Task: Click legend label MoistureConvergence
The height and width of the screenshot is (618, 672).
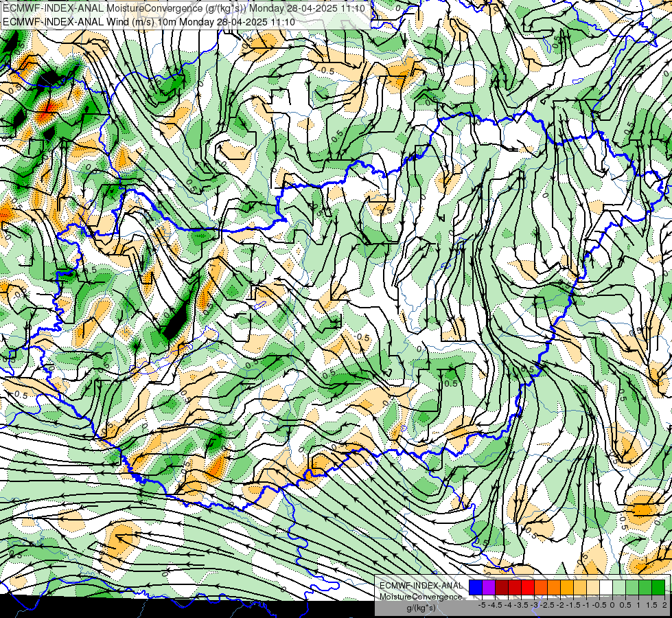Action: pyautogui.click(x=421, y=597)
